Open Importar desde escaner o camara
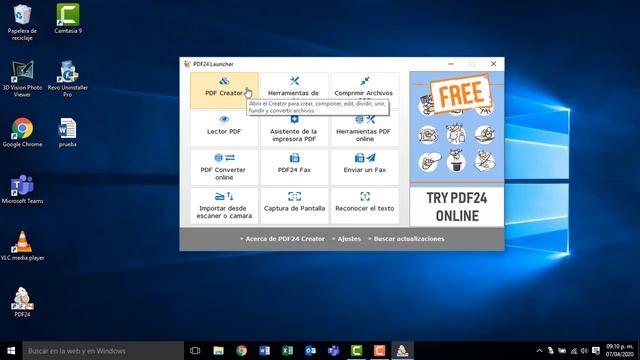Viewport: 640px width, 360px height. (x=224, y=206)
